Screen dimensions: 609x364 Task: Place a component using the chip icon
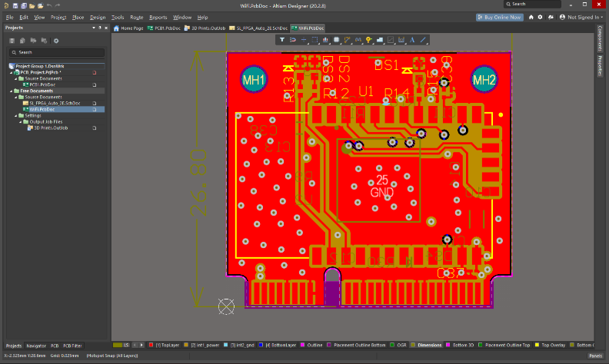tap(336, 40)
